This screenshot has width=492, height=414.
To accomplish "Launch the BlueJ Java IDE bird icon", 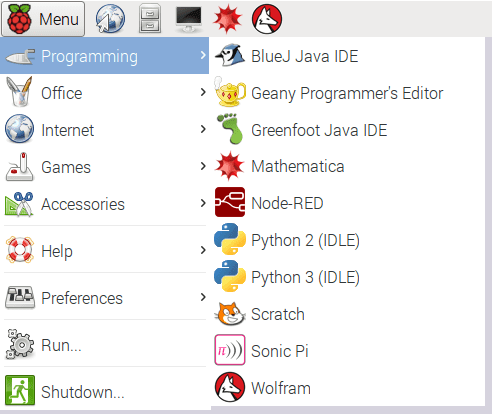I will [x=230, y=55].
